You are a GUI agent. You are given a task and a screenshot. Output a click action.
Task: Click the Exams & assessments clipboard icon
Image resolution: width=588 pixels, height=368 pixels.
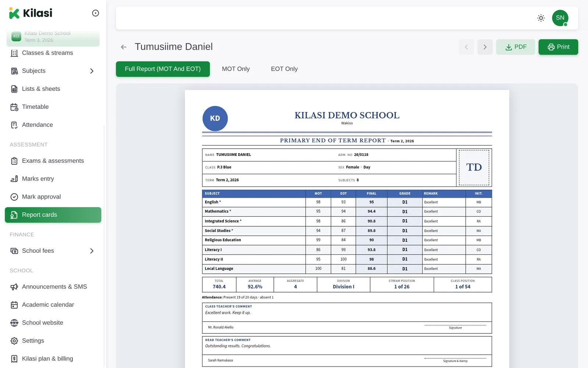[14, 161]
